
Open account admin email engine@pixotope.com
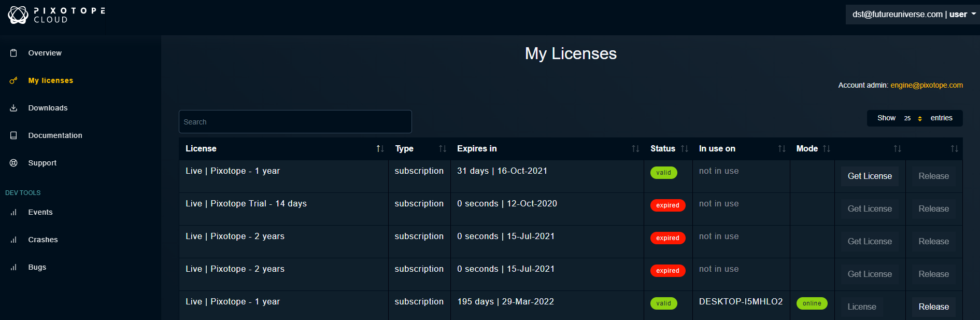tap(927, 85)
